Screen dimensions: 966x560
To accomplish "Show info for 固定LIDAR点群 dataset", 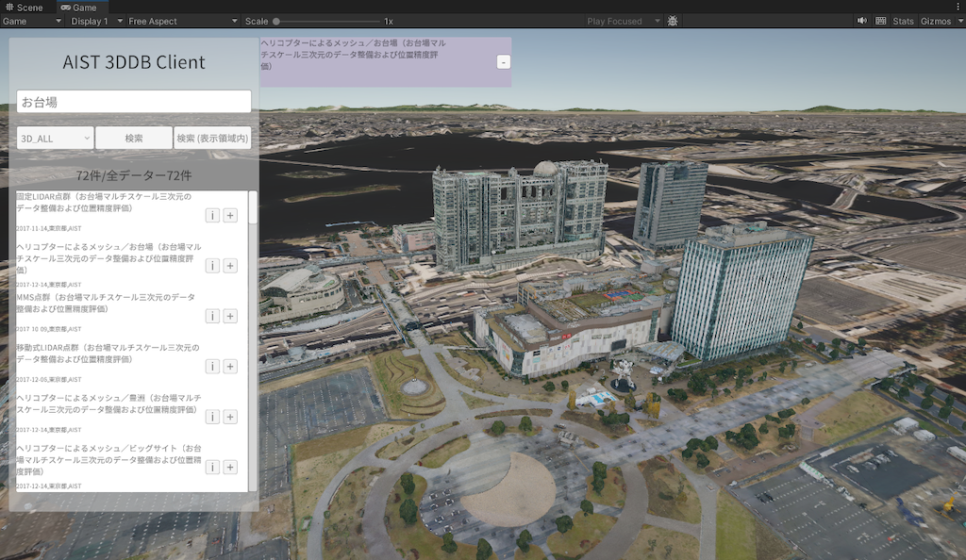I will tap(212, 215).
